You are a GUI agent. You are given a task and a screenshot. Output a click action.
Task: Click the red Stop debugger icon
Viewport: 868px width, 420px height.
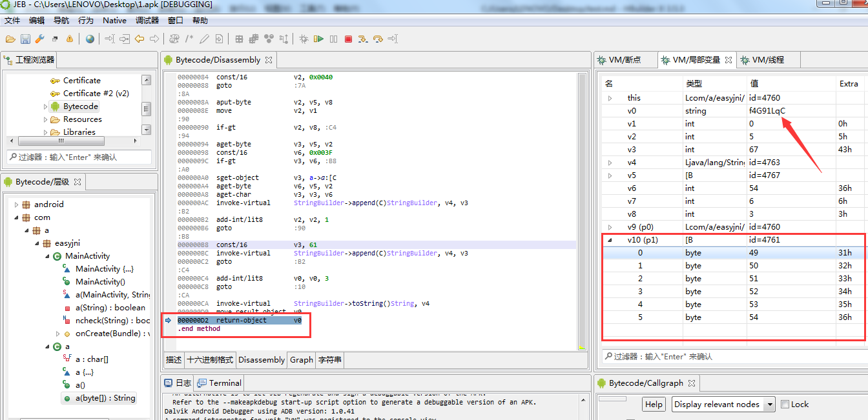(x=348, y=39)
